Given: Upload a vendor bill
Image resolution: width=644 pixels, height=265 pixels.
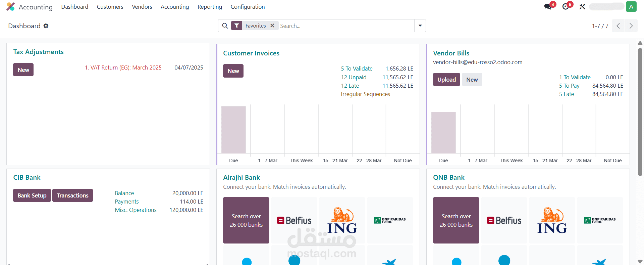Looking at the screenshot, I should [446, 80].
